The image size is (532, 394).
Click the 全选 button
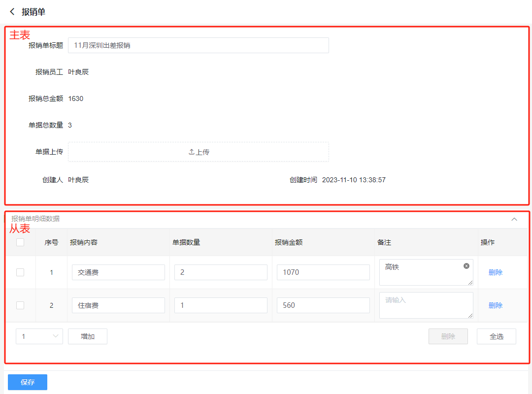tap(496, 336)
